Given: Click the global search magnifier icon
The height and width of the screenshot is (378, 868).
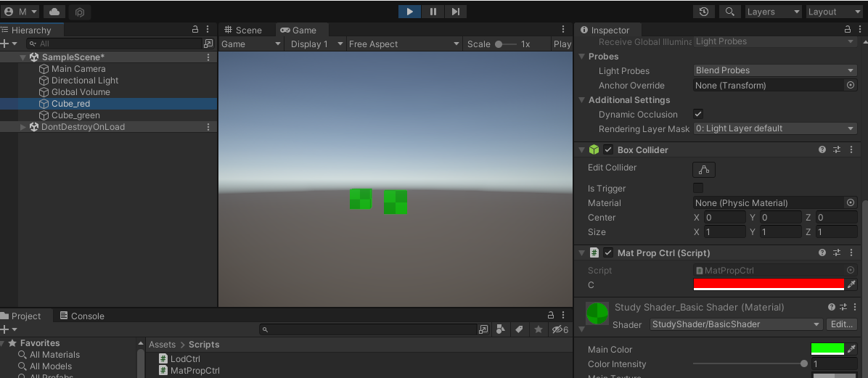Looking at the screenshot, I should [x=729, y=12].
